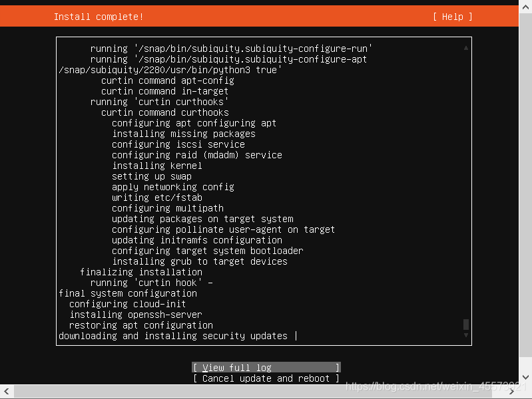Viewport: 532px width, 399px height.
Task: Click 'installing openssh-server' log line
Action: [x=136, y=315]
